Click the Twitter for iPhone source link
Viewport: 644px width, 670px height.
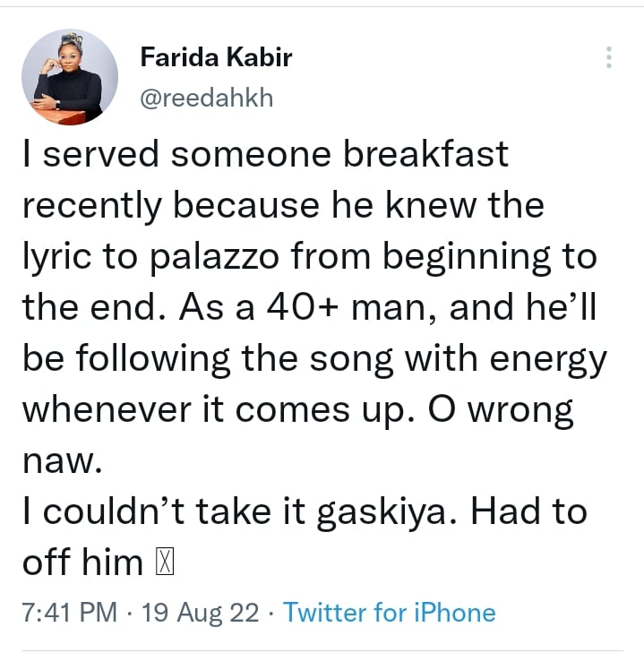tap(389, 613)
